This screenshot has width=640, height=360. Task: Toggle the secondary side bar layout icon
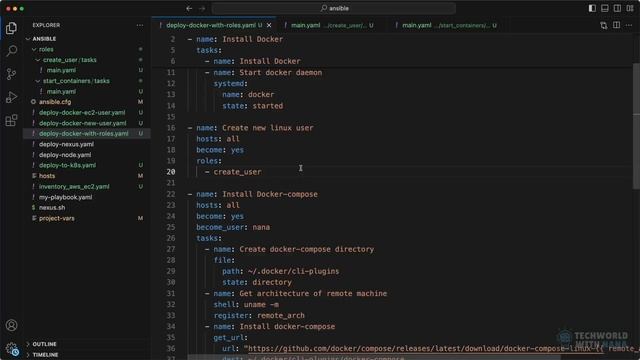pos(617,8)
